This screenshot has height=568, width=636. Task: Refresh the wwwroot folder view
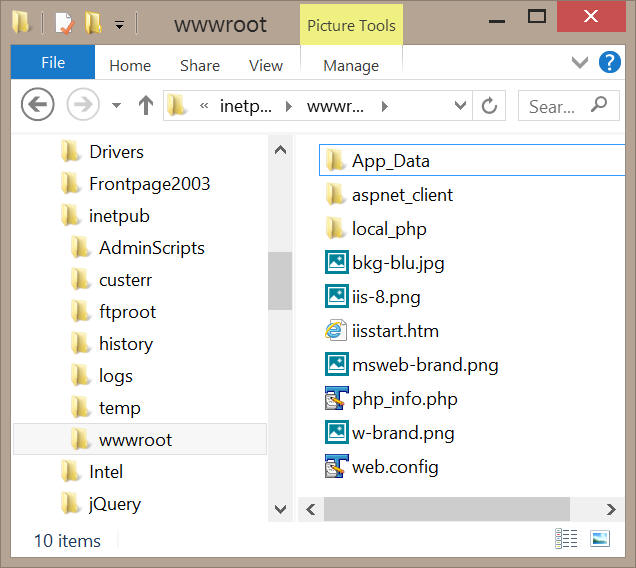[489, 105]
